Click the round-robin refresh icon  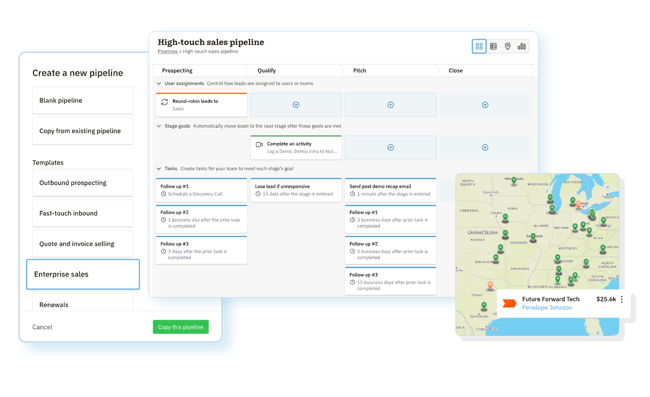(165, 102)
